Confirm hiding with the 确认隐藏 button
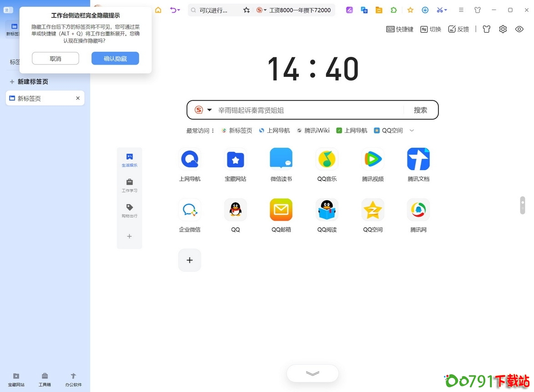534x392 pixels. 115,58
